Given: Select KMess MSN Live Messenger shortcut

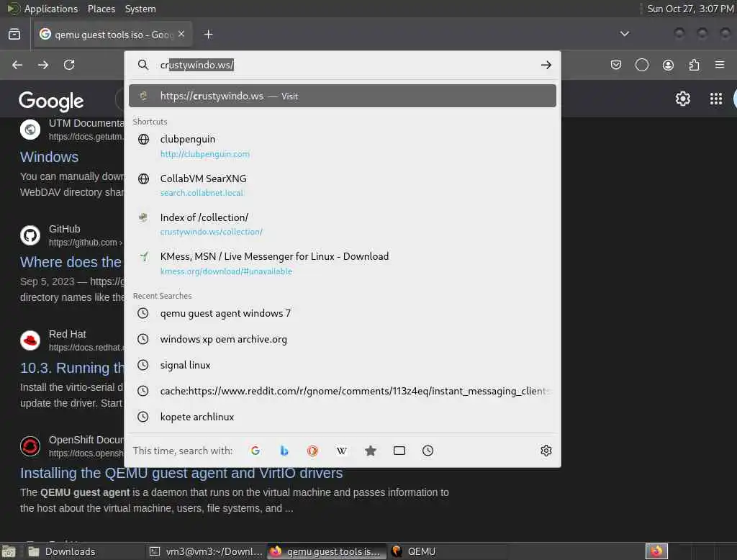Looking at the screenshot, I should [342, 263].
